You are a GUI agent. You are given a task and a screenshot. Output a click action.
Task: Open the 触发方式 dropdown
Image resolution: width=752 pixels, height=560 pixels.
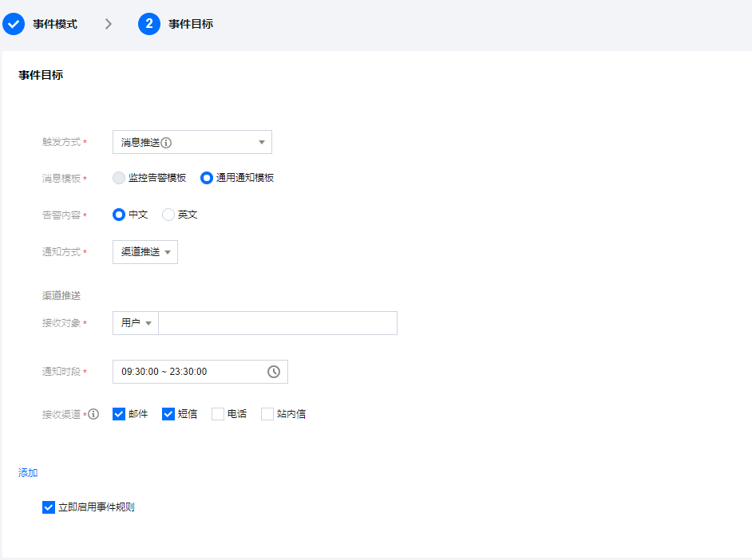click(x=192, y=142)
